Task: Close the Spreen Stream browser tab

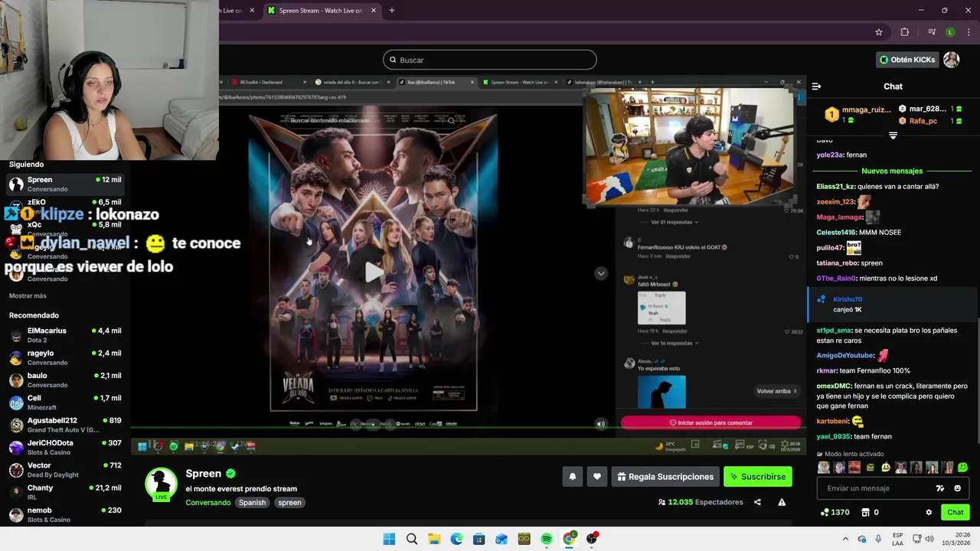Action: pos(374,11)
